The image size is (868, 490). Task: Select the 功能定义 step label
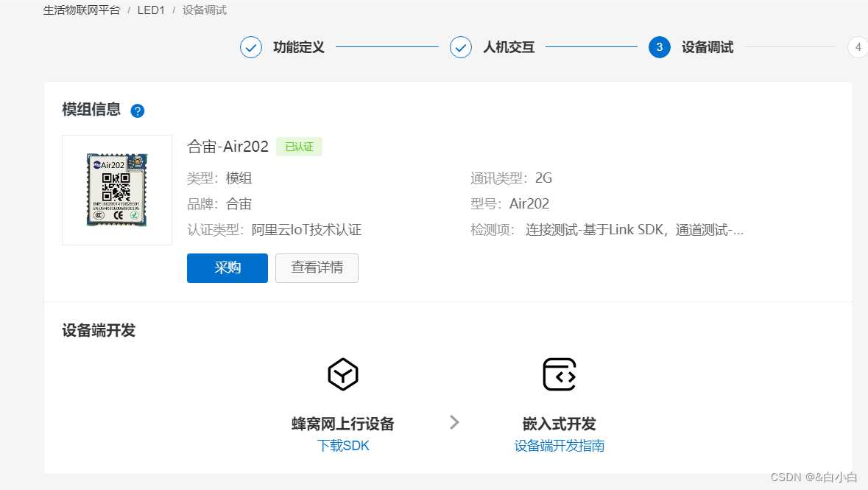click(x=299, y=48)
